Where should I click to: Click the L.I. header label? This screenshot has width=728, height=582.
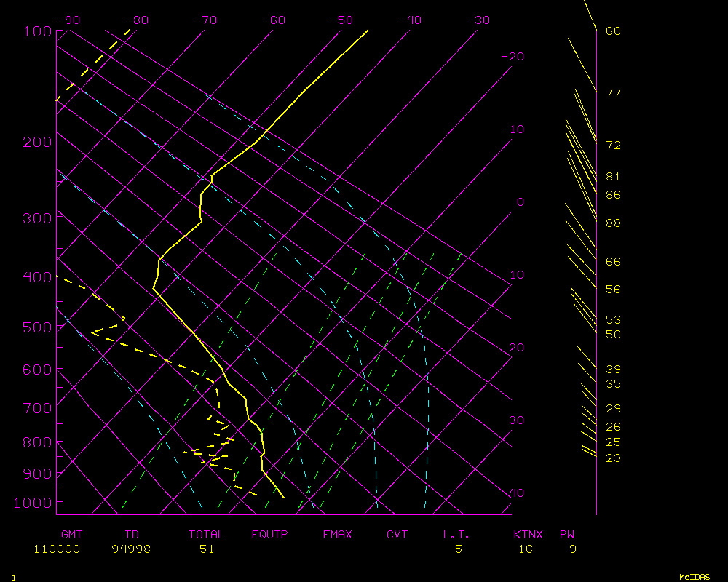tap(457, 535)
